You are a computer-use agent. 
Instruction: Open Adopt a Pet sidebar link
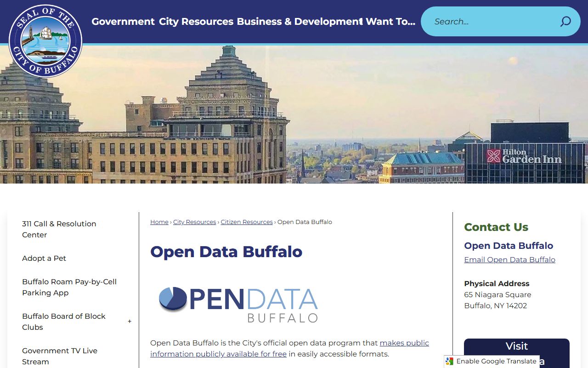click(x=44, y=259)
